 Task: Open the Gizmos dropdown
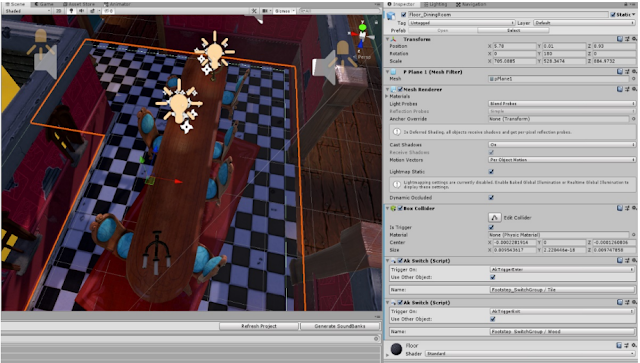point(284,11)
